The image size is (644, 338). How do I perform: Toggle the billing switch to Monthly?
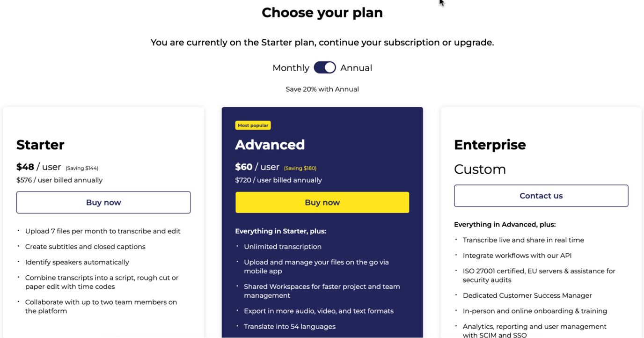tap(324, 67)
